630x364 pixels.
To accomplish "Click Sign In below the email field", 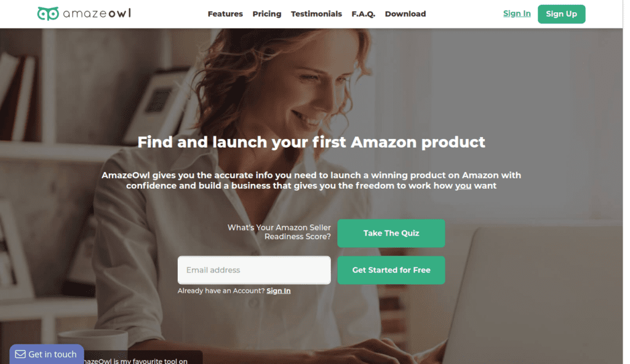I will (x=279, y=290).
